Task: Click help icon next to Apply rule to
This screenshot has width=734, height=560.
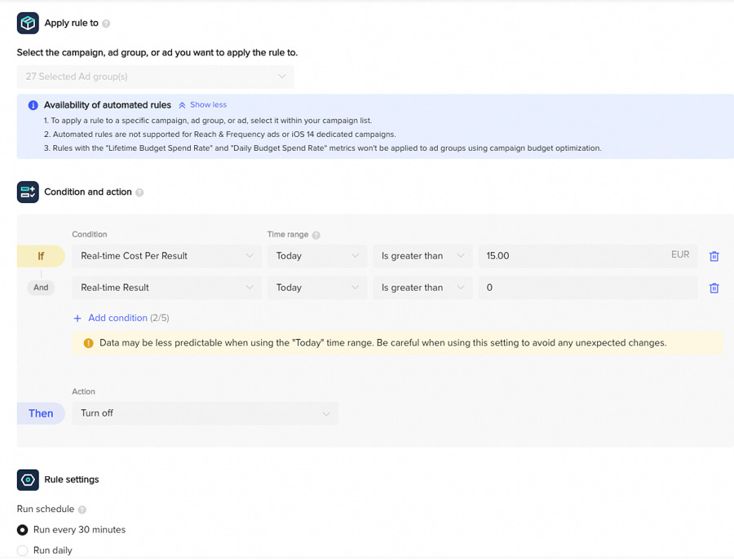Action: pos(106,24)
